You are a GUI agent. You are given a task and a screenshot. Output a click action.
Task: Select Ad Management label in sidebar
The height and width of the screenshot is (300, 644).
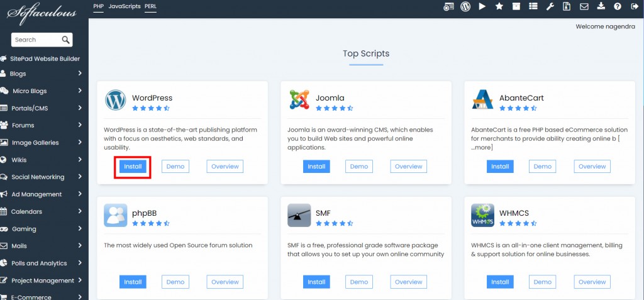[x=36, y=194]
